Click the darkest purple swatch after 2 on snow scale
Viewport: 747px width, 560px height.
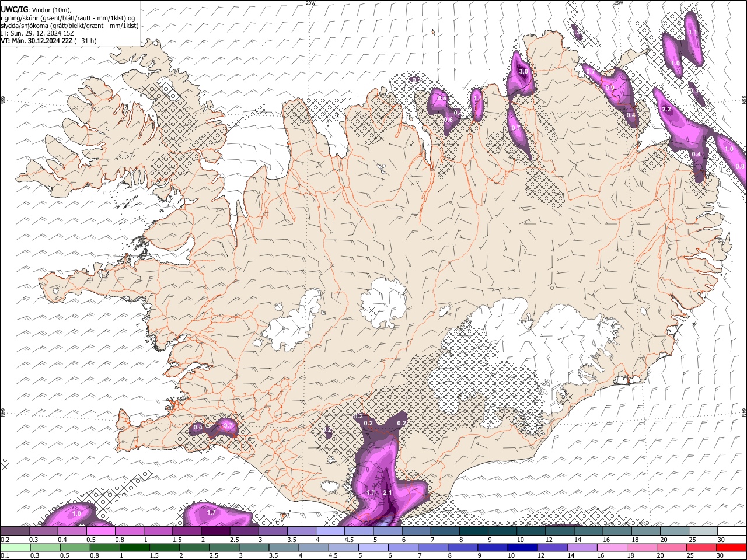pyautogui.click(x=215, y=531)
